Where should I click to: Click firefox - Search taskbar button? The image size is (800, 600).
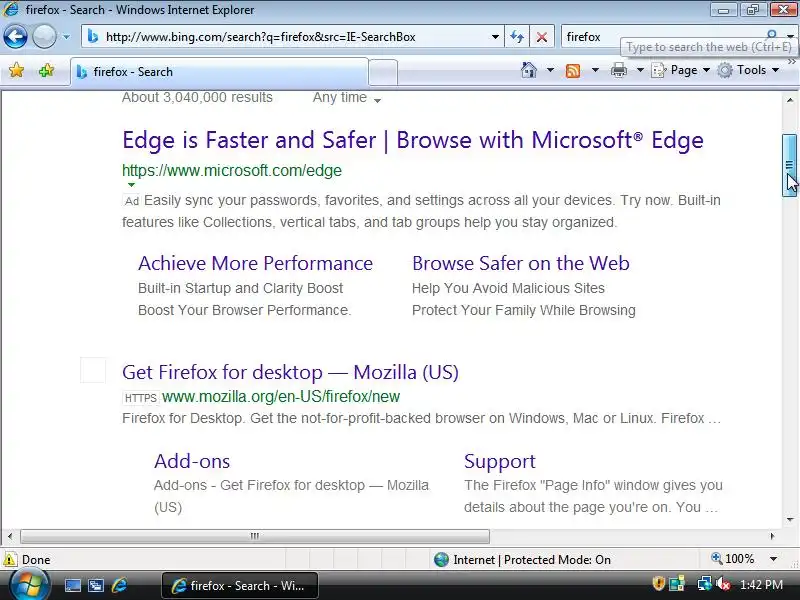tap(240, 585)
